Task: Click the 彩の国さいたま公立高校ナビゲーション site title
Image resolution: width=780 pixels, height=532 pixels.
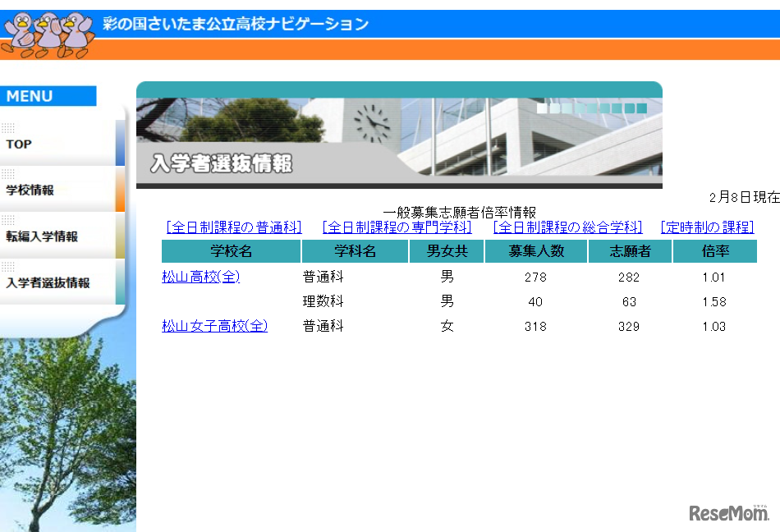Action: (236, 24)
